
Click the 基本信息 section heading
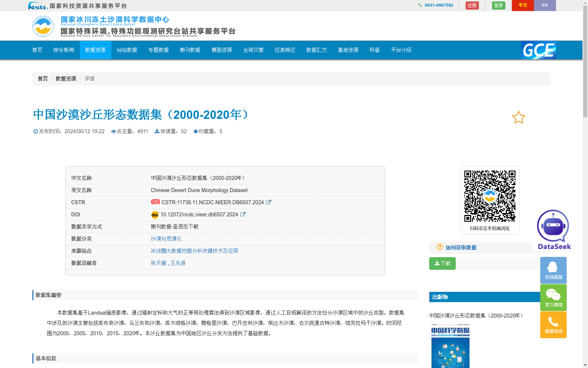(46, 358)
